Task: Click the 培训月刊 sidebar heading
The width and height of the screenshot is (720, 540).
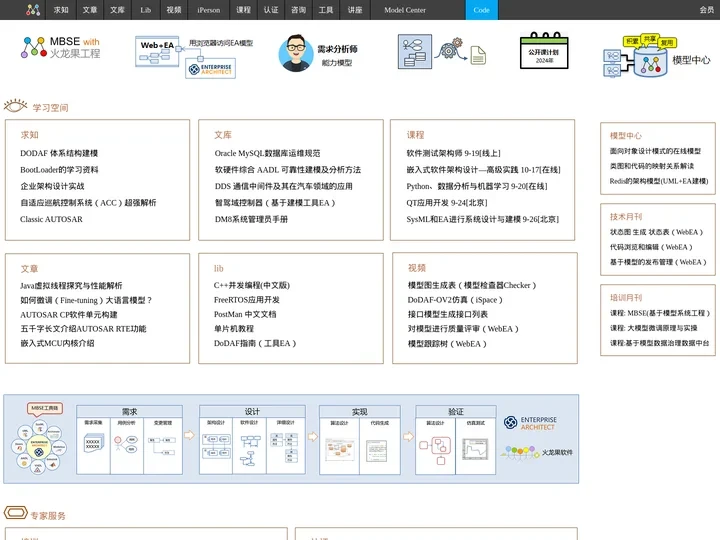Action: 626,298
